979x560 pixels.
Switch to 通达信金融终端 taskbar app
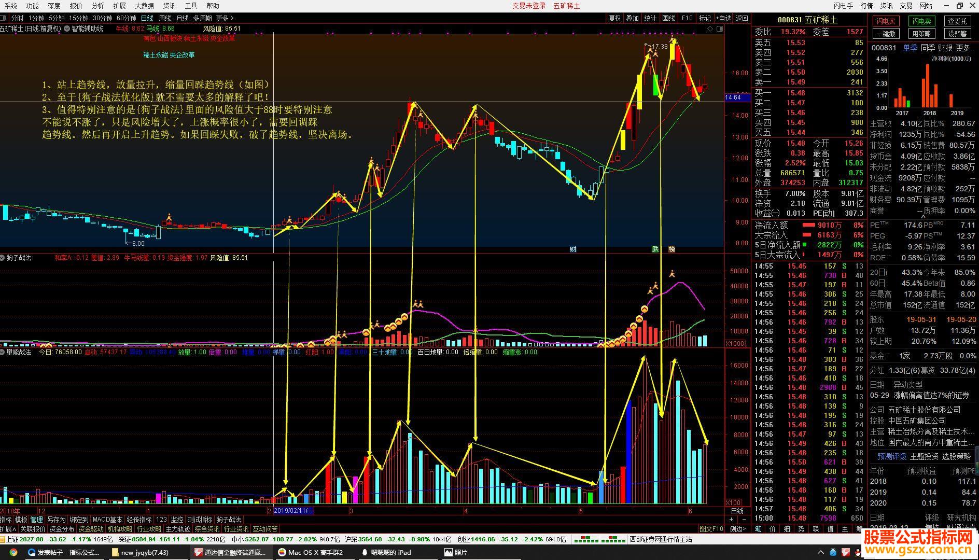[231, 552]
